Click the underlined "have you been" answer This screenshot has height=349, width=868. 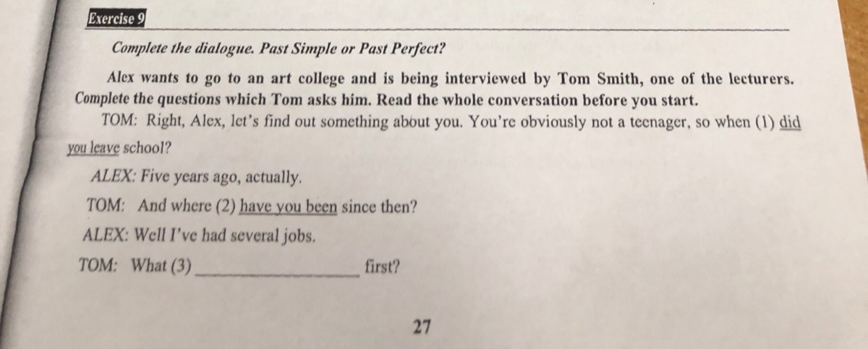tap(289, 206)
